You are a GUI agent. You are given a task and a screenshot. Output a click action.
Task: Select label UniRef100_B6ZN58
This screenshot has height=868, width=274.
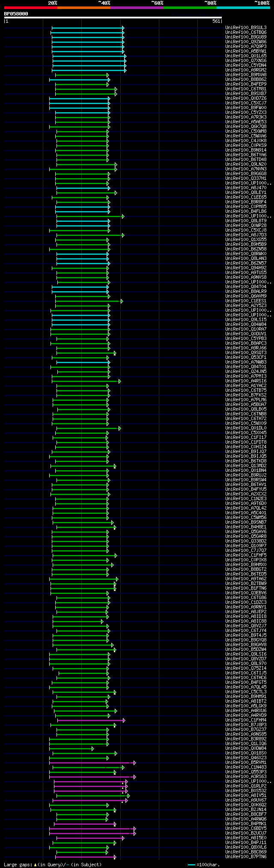click(246, 249)
